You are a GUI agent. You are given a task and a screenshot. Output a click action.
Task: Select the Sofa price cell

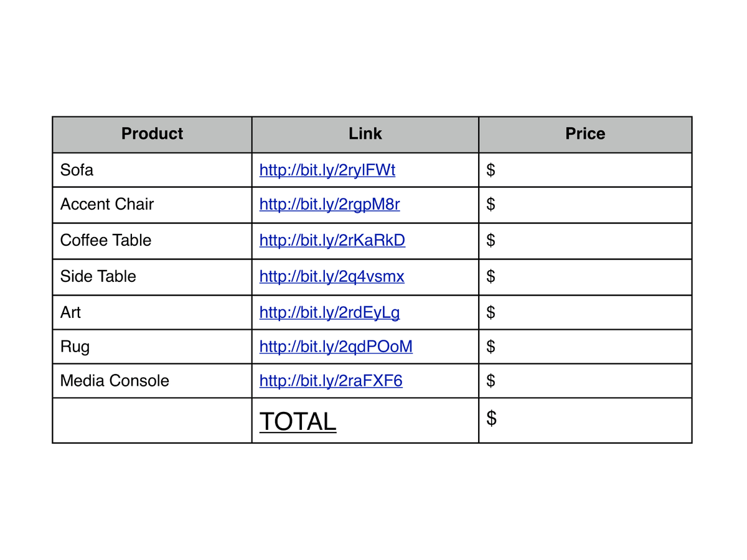point(585,170)
